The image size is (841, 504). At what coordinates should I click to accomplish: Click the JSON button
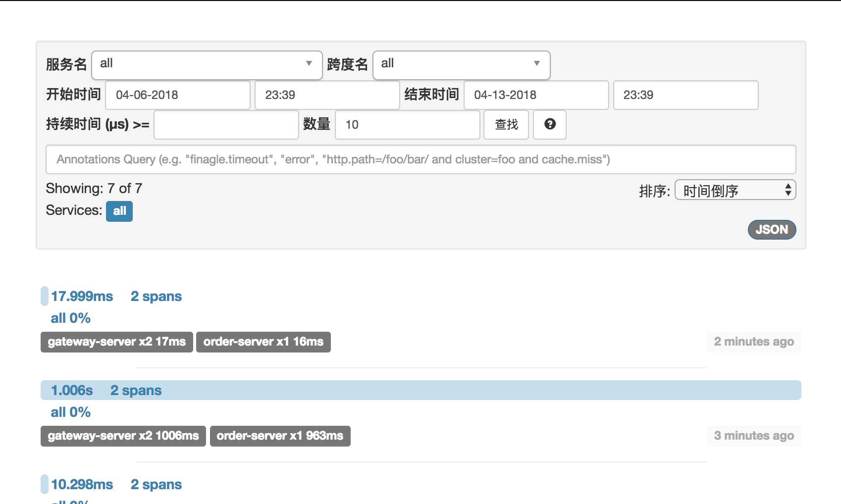coord(772,230)
